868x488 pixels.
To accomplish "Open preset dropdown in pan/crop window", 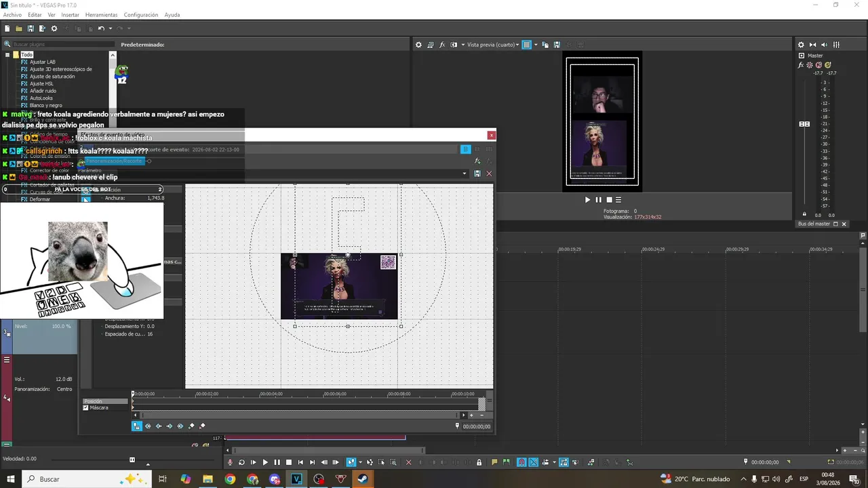I will [465, 174].
